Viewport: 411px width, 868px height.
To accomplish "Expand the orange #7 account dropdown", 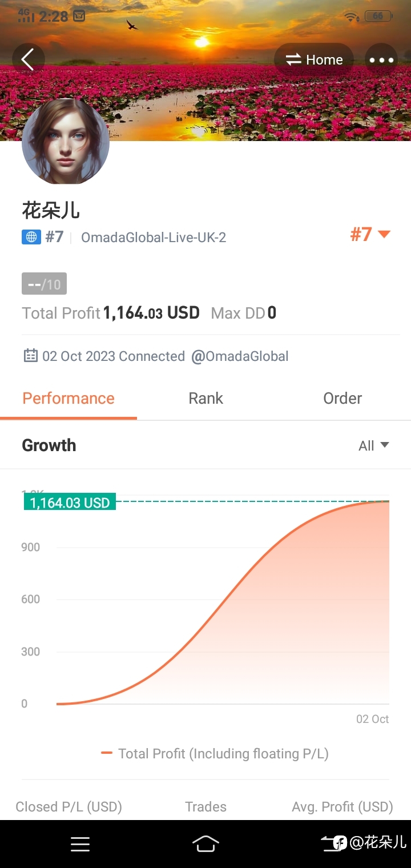I will coord(370,234).
